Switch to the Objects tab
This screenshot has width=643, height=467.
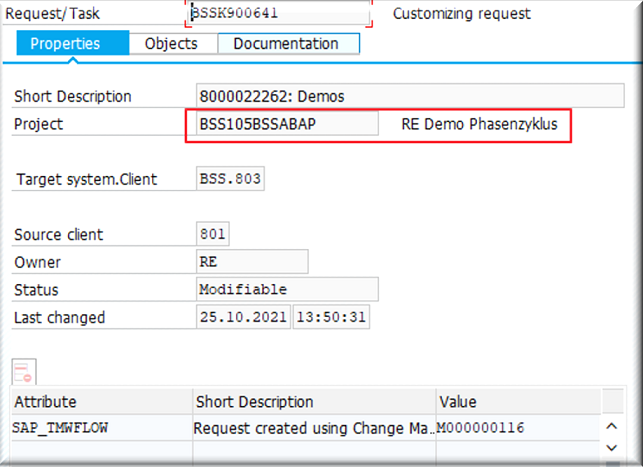[x=171, y=44]
